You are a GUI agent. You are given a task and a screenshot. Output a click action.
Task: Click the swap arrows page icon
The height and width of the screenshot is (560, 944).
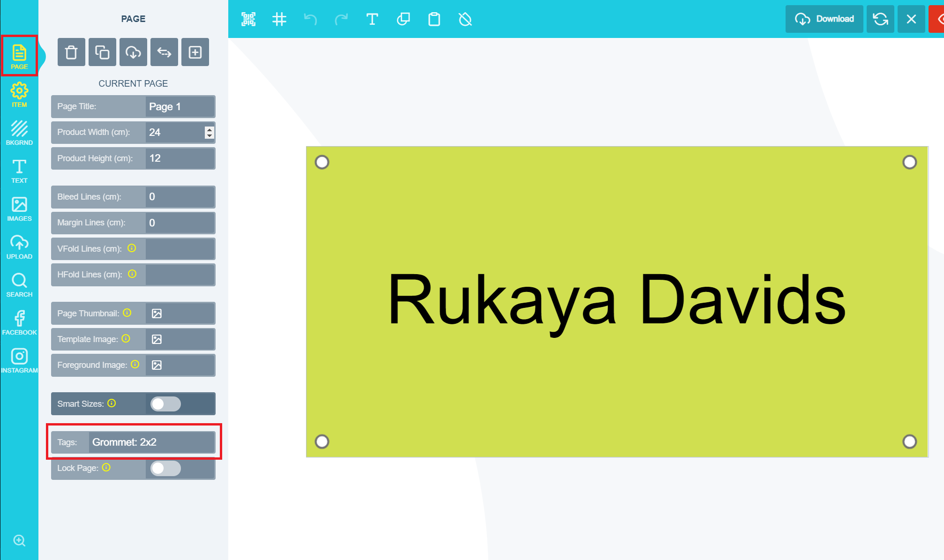coord(164,52)
